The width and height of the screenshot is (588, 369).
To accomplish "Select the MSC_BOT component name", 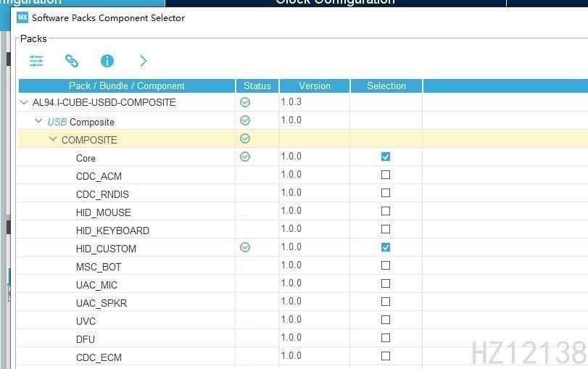I will pyautogui.click(x=99, y=267).
